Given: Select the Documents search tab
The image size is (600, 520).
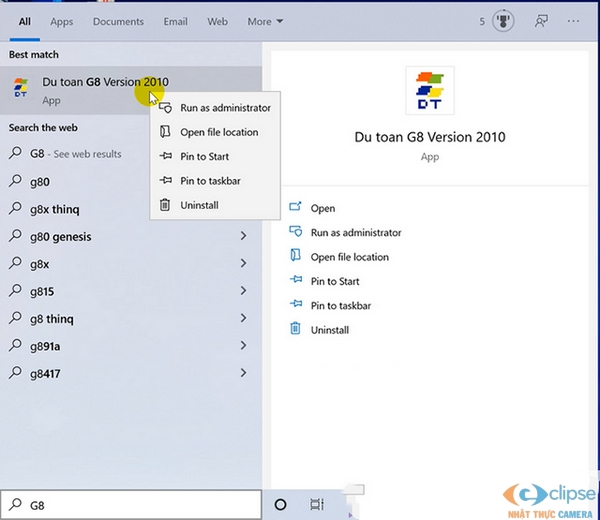Looking at the screenshot, I should [x=118, y=22].
